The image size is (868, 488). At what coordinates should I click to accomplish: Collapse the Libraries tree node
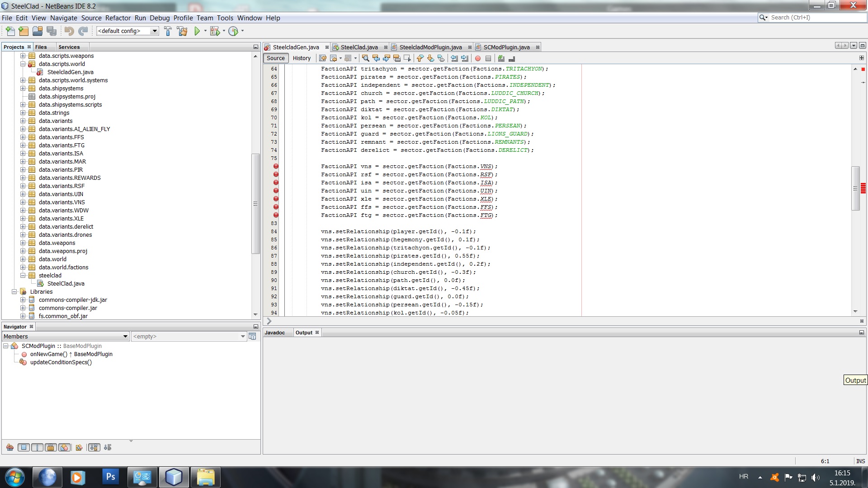(x=14, y=292)
